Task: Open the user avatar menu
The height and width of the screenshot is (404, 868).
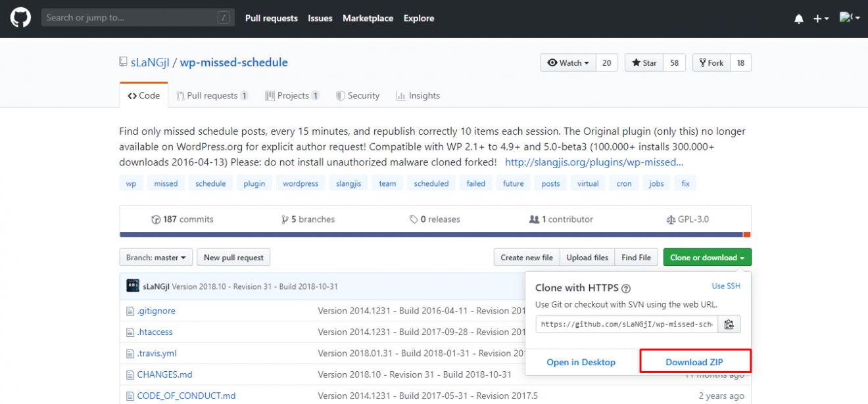Action: click(850, 18)
